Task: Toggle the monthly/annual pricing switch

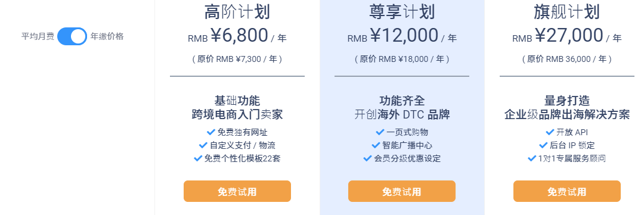Action: tap(72, 36)
